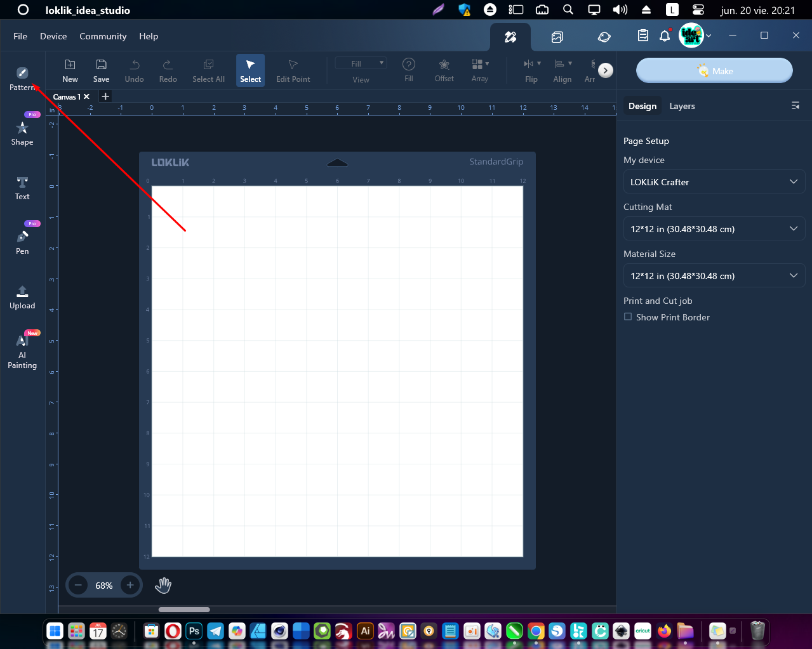Open the clipboard tasks icon

click(643, 36)
